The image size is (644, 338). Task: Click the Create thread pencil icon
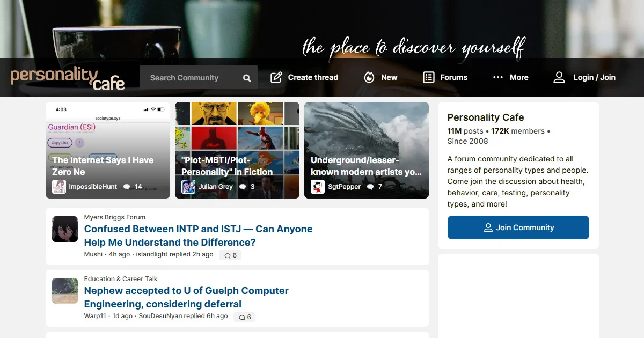(x=276, y=77)
